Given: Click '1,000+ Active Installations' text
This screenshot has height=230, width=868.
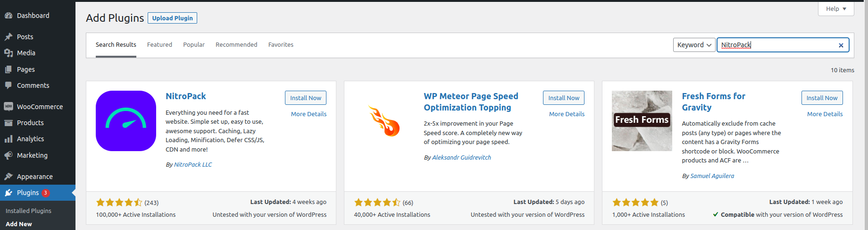Looking at the screenshot, I should coord(649,215).
